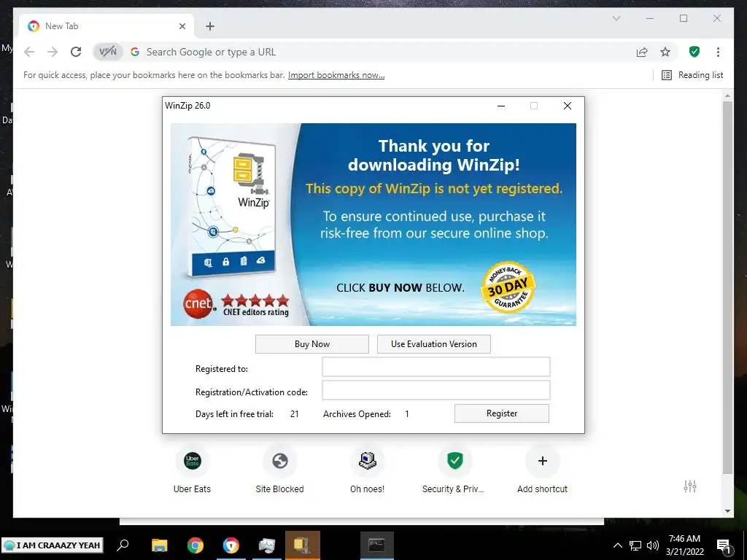Viewport: 747px width, 560px height.
Task: Go forward in browser history
Action: [53, 52]
